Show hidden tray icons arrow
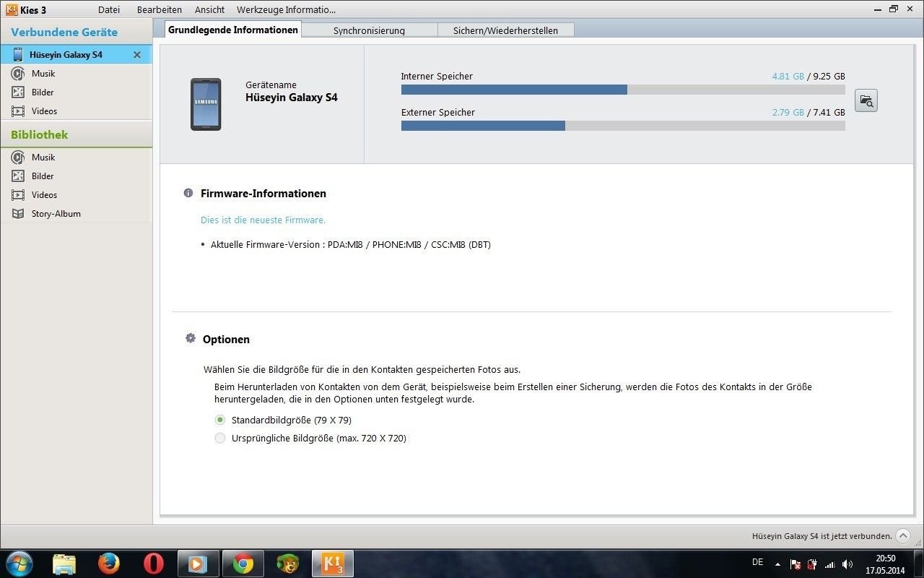The width and height of the screenshot is (924, 578). click(x=777, y=564)
